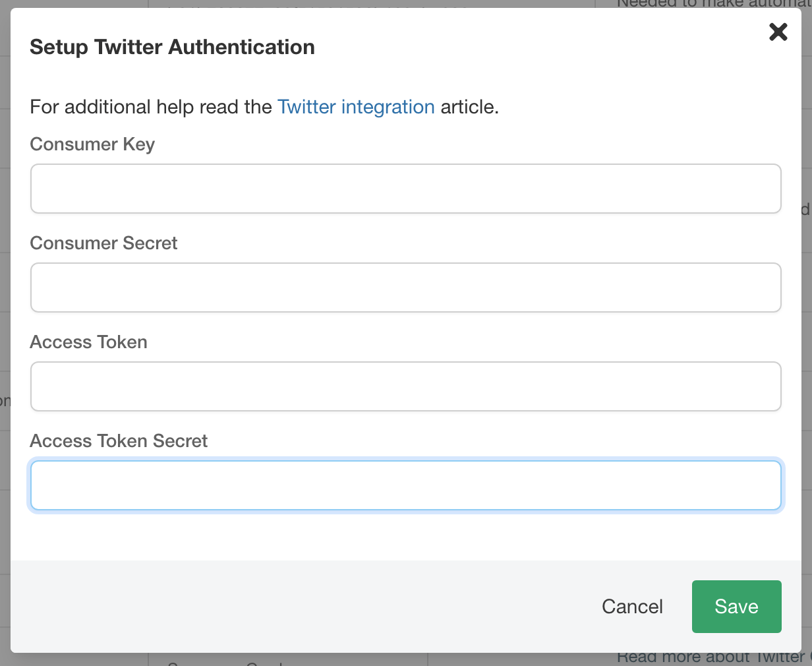Screen dimensions: 812x666
Task: Click the Access Token Secret label
Action: tap(119, 441)
